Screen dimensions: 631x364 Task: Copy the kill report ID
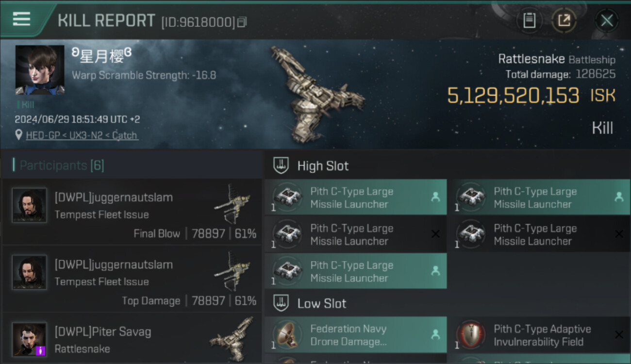242,22
